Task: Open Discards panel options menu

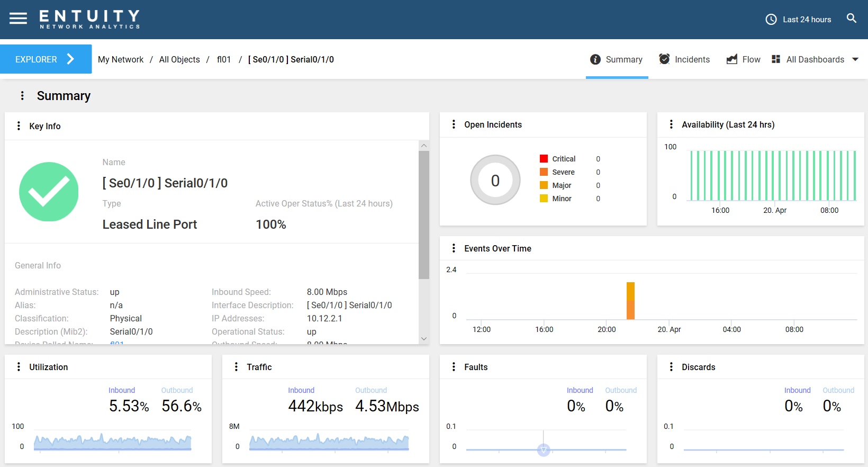Action: click(x=671, y=367)
